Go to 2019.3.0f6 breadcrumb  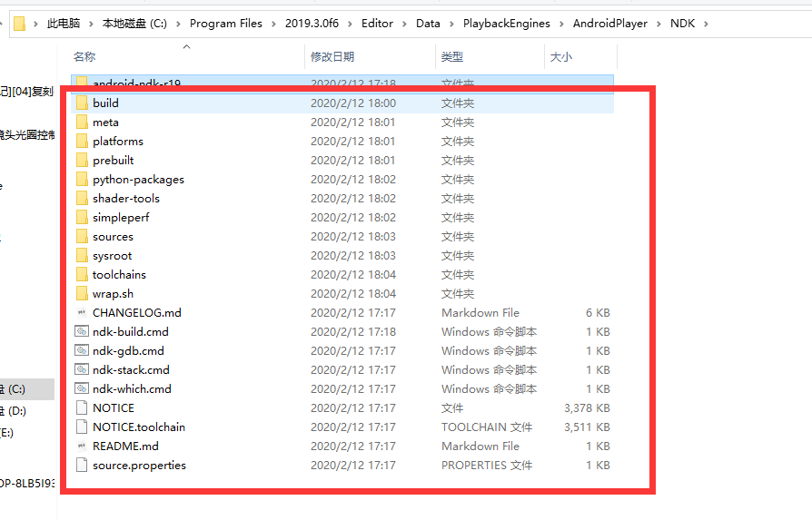312,24
